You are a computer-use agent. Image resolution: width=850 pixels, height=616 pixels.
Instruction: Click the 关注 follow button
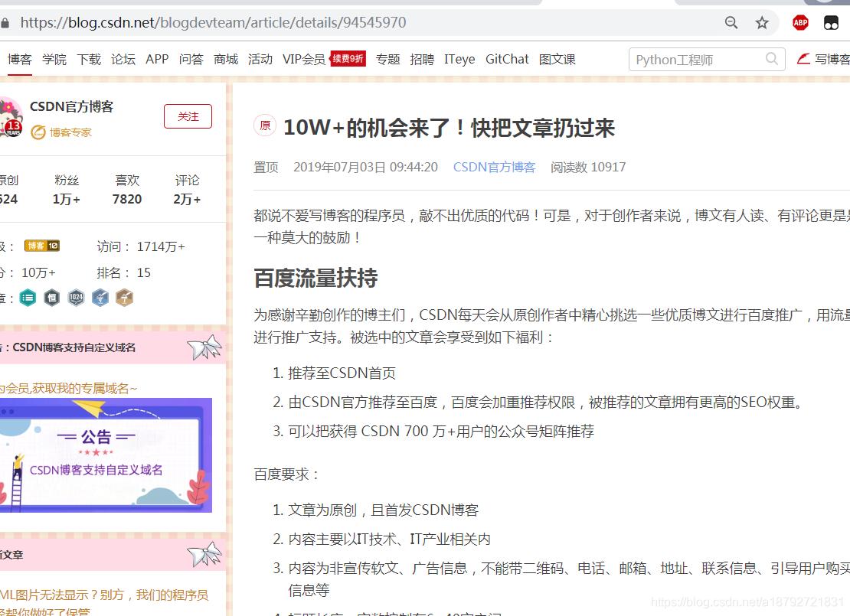pyautogui.click(x=188, y=116)
